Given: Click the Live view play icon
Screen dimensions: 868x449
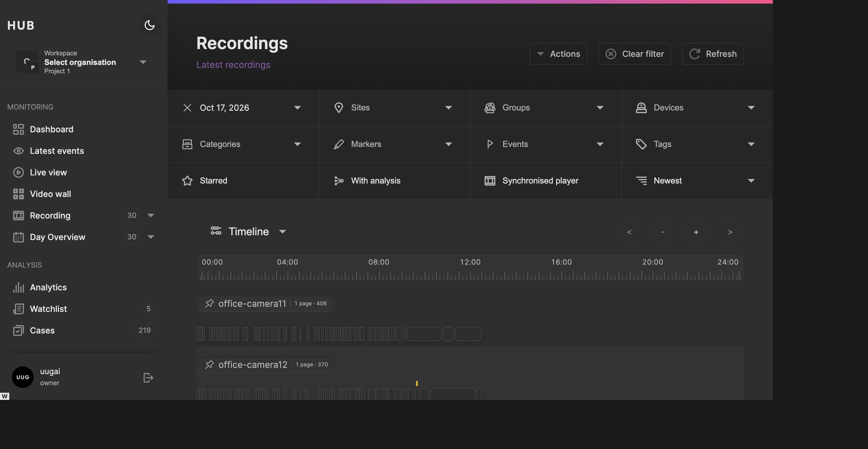Looking at the screenshot, I should tap(19, 172).
